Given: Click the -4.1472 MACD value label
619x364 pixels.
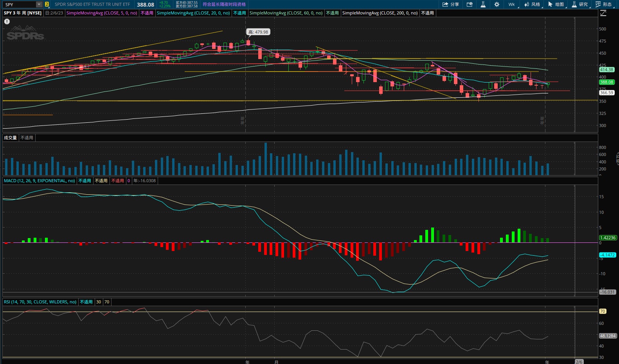Looking at the screenshot, I should click(x=608, y=255).
